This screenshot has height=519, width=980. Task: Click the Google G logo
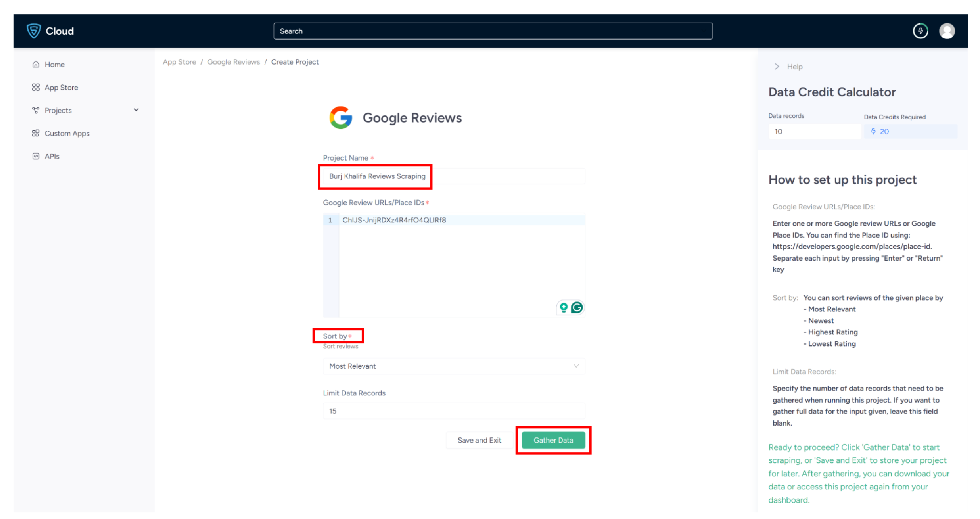341,118
